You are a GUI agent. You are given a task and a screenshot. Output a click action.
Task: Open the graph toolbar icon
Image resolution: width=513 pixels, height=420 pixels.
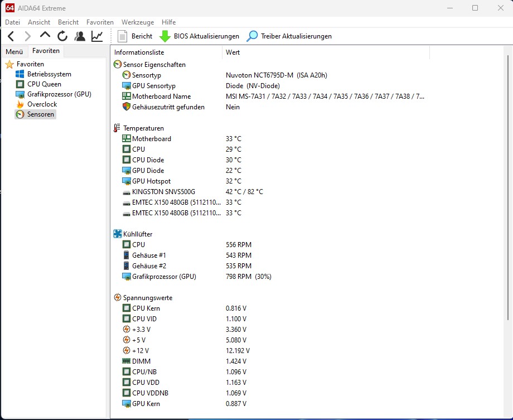[x=97, y=36]
